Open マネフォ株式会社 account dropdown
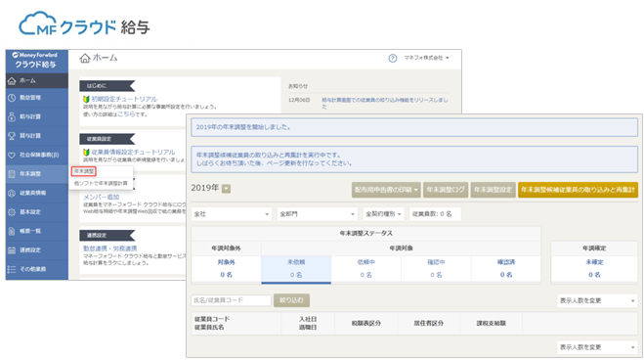 426,58
